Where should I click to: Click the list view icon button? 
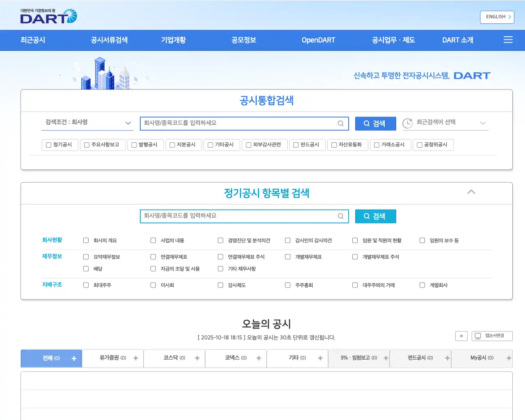point(461,336)
